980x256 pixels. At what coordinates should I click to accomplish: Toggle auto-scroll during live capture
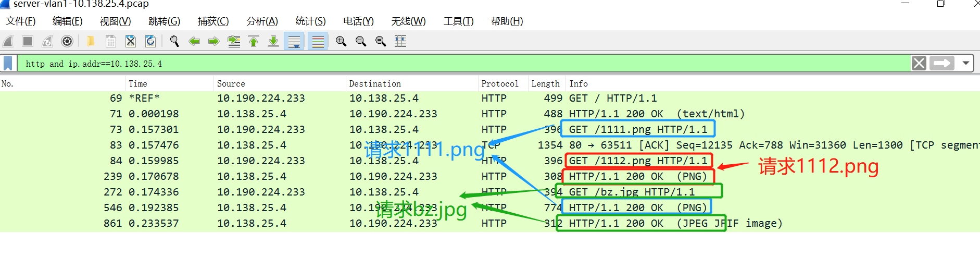click(294, 41)
